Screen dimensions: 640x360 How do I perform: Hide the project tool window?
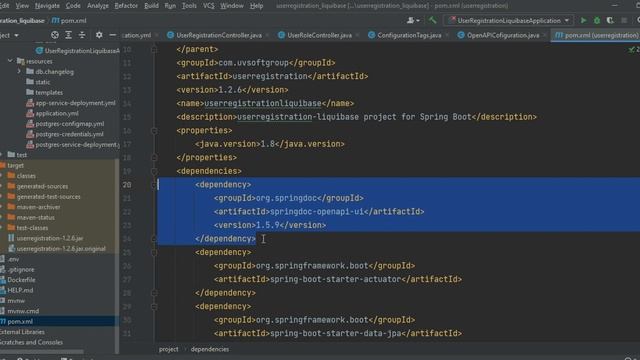click(113, 35)
